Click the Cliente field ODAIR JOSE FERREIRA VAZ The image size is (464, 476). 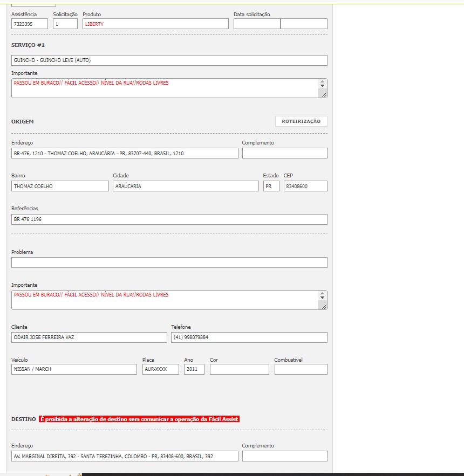(x=89, y=337)
